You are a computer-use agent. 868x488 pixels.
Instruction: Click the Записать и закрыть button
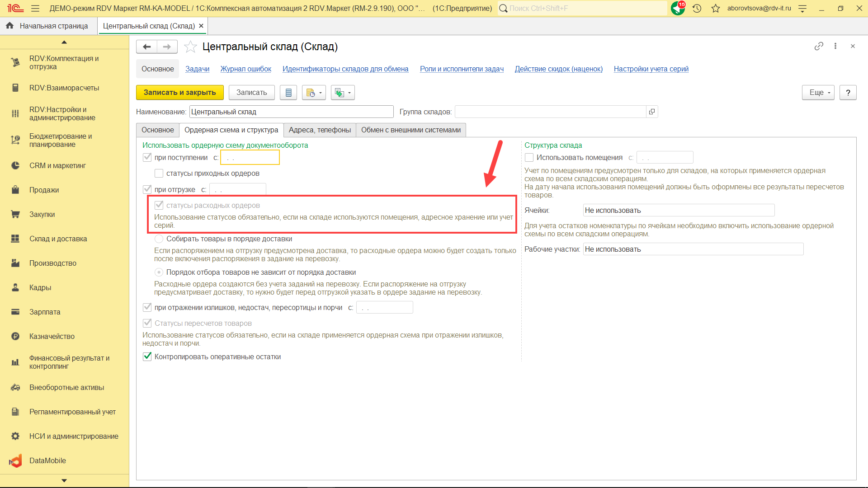179,93
